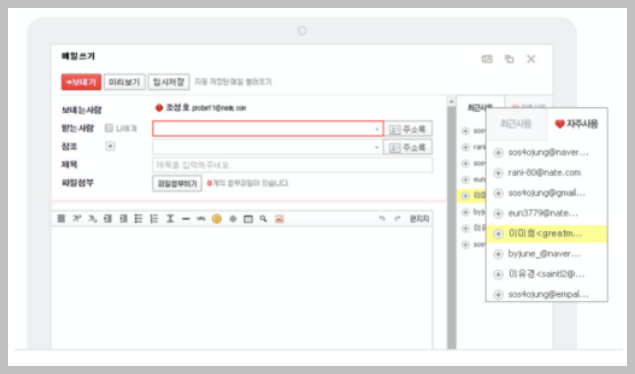Add rani-80@nate.com with its plus icon
This screenshot has height=374, width=635.
point(498,173)
